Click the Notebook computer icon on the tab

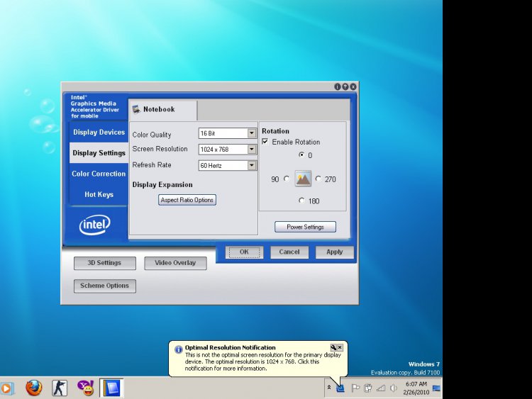[x=136, y=109]
